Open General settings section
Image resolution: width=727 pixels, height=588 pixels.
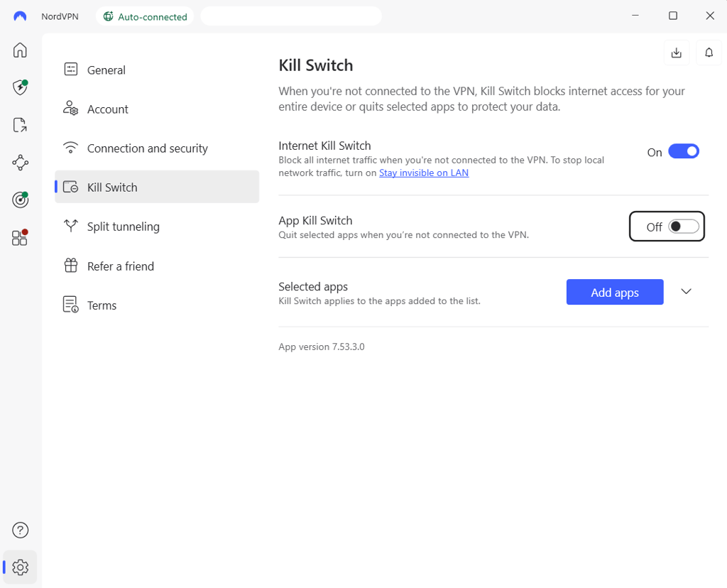click(x=157, y=70)
